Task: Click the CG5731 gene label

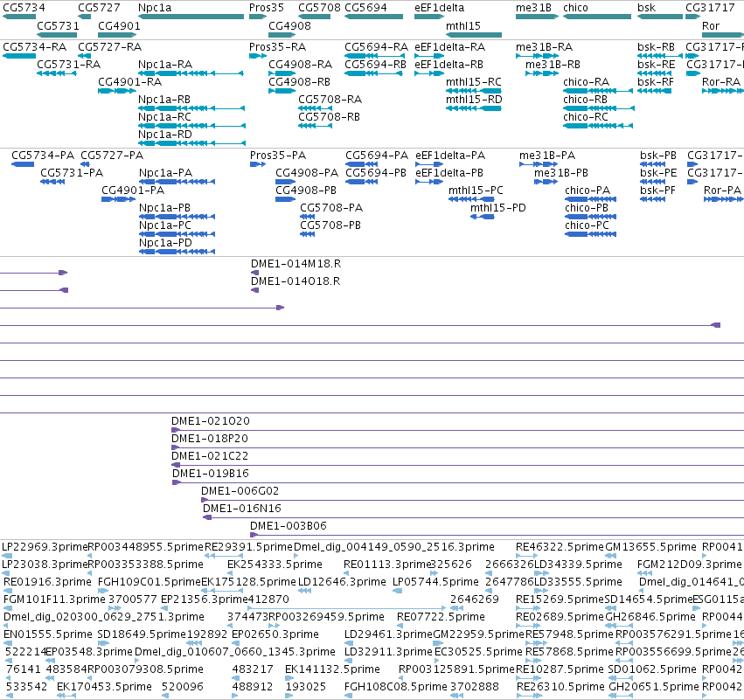Action: click(58, 26)
